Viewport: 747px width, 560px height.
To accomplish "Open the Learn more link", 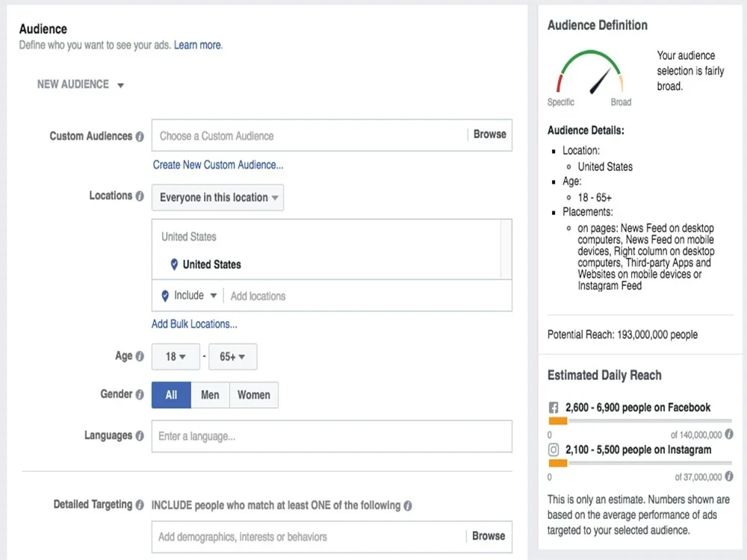I will tap(198, 46).
